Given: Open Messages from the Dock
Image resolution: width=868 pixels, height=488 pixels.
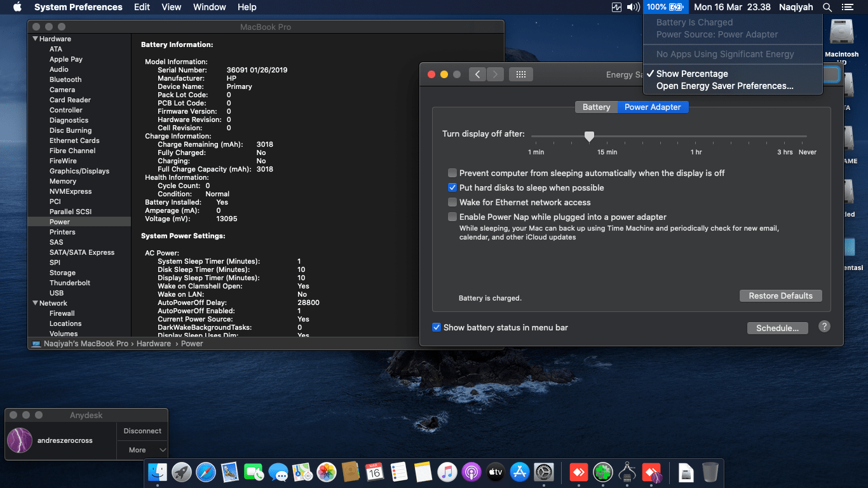Looking at the screenshot, I should 278,472.
